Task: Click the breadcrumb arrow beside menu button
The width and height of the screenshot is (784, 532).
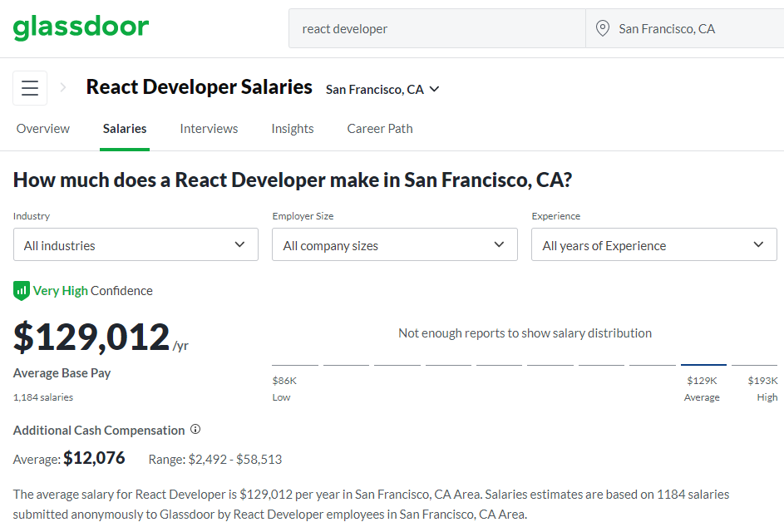Action: click(63, 87)
